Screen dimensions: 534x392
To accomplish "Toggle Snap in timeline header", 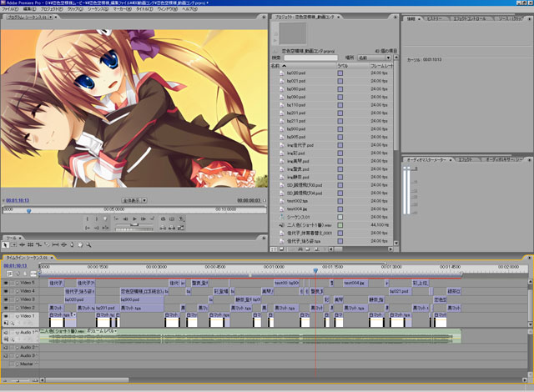I will click(x=9, y=274).
